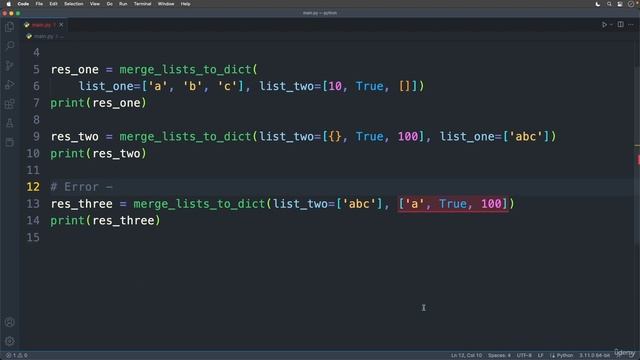Click print(res_two) on line 10
The height and width of the screenshot is (360, 640).
click(98, 153)
